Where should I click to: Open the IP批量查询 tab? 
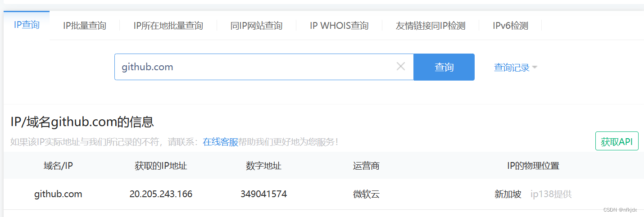pos(85,26)
